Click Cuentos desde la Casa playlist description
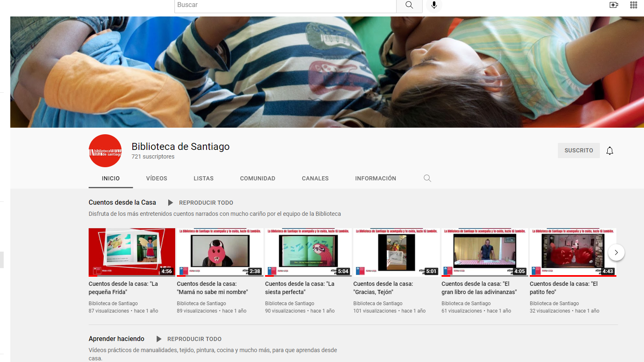The image size is (644, 362). point(215,214)
